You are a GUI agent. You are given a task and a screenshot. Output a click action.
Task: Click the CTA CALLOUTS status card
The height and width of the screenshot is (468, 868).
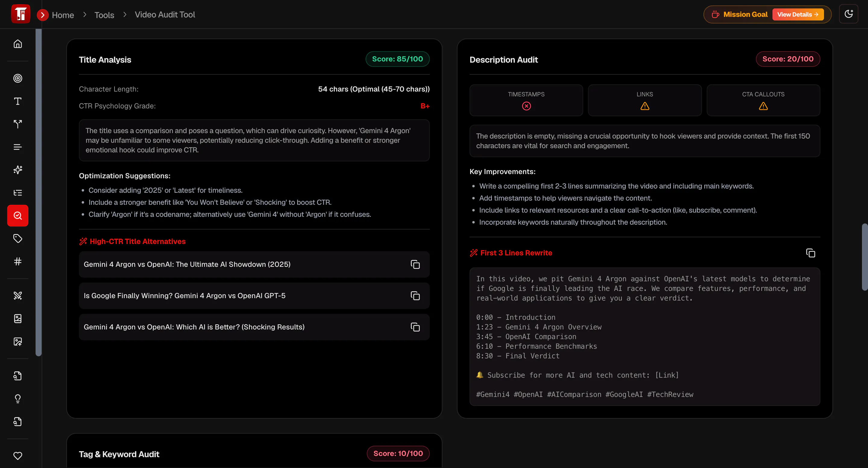click(763, 100)
